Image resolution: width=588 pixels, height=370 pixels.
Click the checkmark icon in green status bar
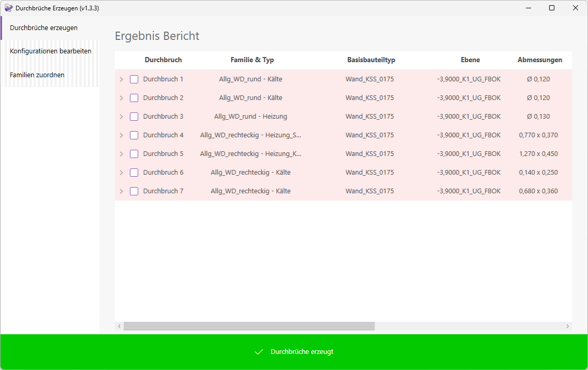coord(259,352)
